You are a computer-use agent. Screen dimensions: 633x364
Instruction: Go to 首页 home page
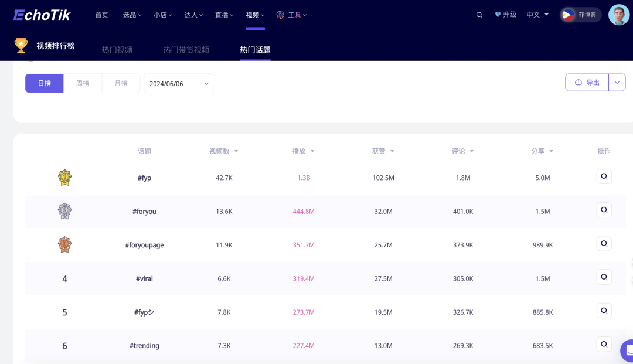pyautogui.click(x=102, y=15)
